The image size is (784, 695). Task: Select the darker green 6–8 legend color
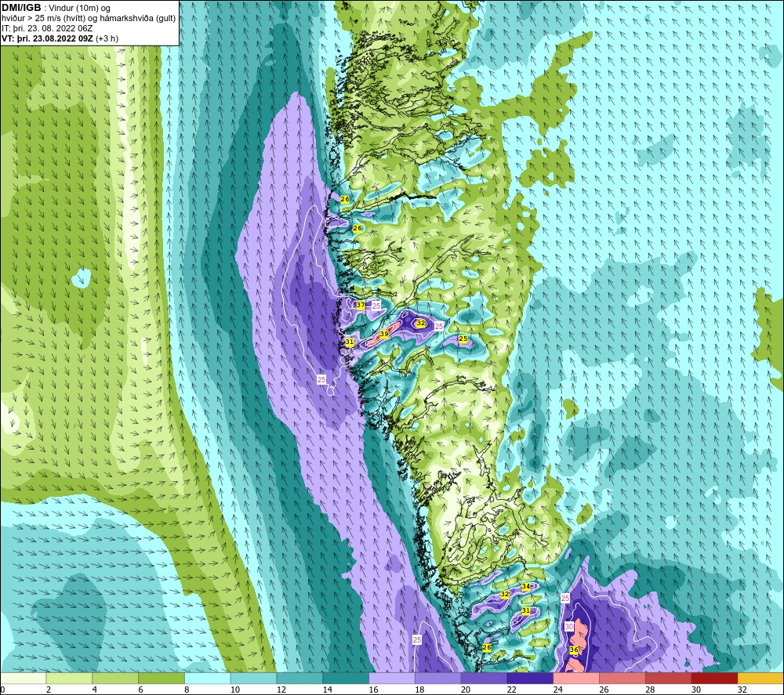point(162,678)
